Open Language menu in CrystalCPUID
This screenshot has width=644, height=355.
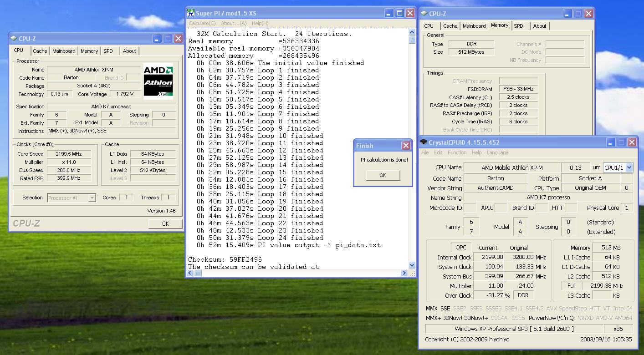(x=497, y=152)
